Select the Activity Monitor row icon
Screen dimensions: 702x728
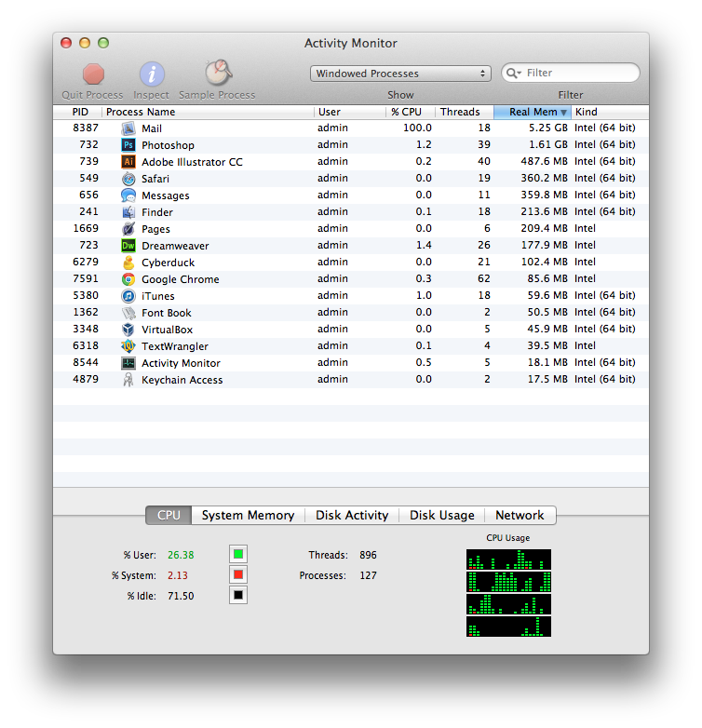(128, 363)
